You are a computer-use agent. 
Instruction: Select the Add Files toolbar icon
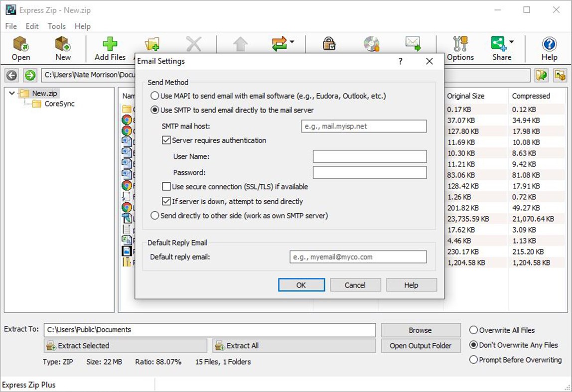coord(110,48)
